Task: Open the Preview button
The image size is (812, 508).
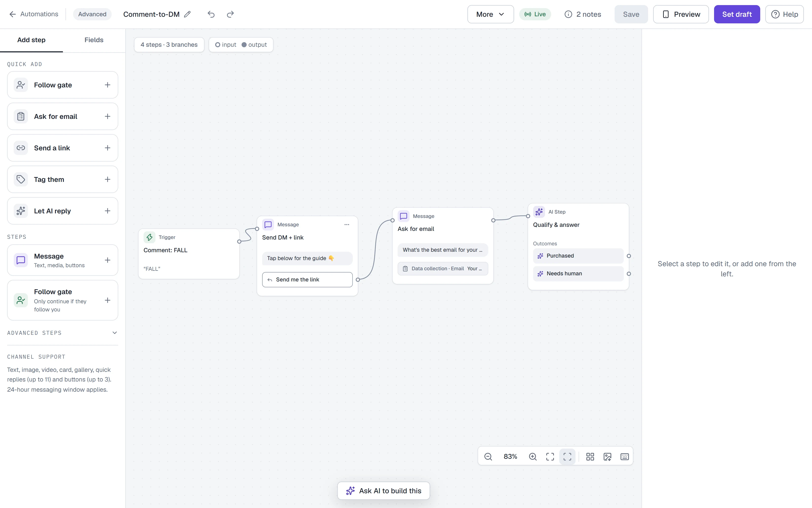Action: coord(681,14)
